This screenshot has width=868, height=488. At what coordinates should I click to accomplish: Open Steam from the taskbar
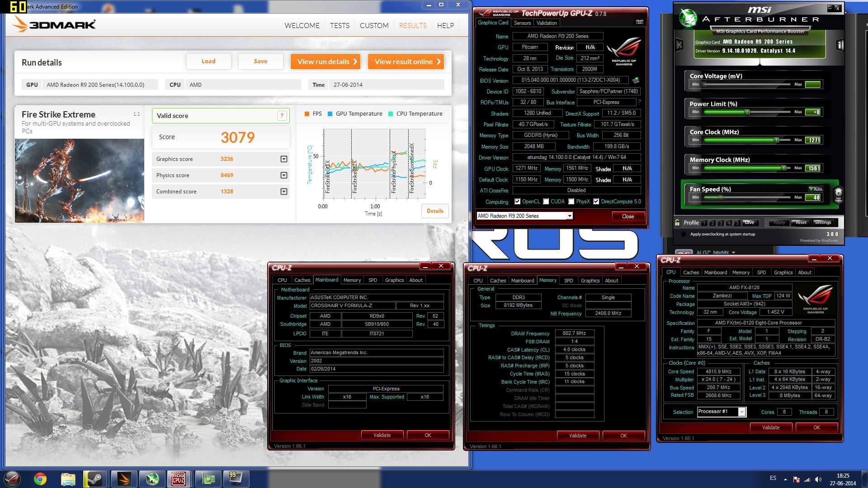click(94, 479)
